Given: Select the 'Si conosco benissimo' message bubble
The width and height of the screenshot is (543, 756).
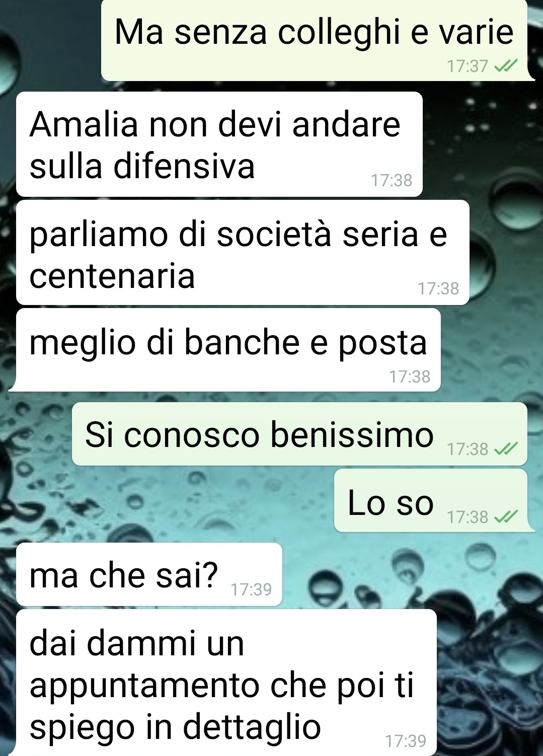Looking at the screenshot, I should click(x=299, y=434).
